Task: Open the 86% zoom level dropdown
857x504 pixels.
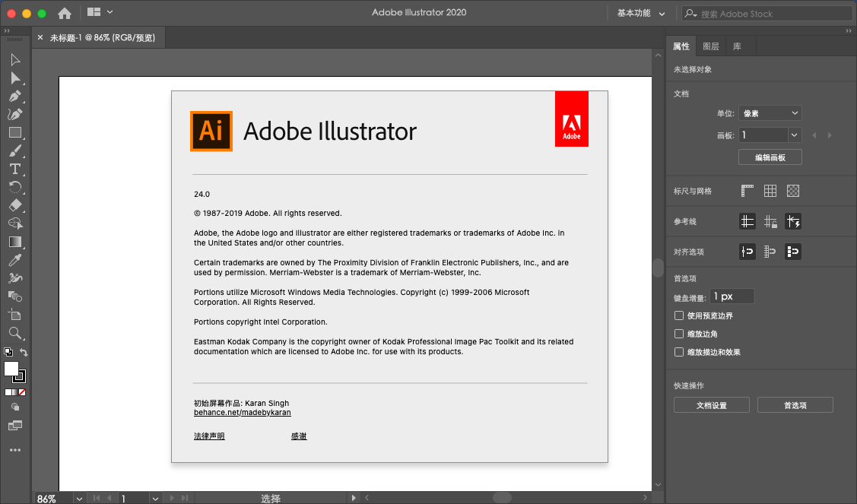Action: pyautogui.click(x=79, y=499)
